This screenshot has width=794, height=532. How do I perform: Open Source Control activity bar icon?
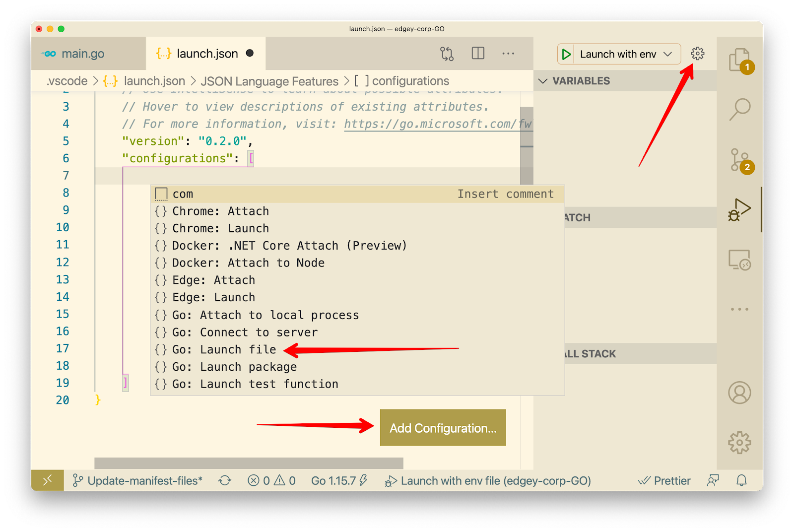click(x=741, y=161)
